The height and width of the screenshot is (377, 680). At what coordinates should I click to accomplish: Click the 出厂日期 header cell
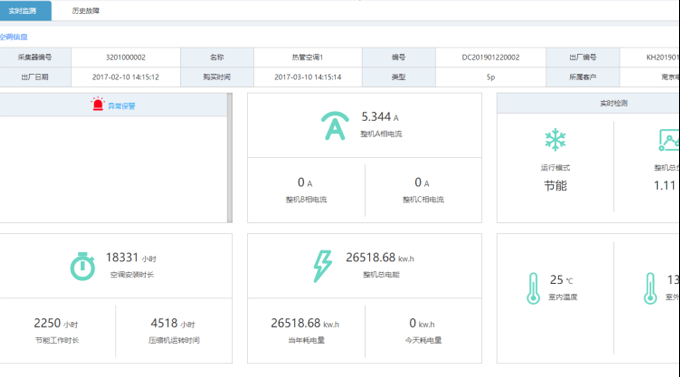[x=35, y=77]
